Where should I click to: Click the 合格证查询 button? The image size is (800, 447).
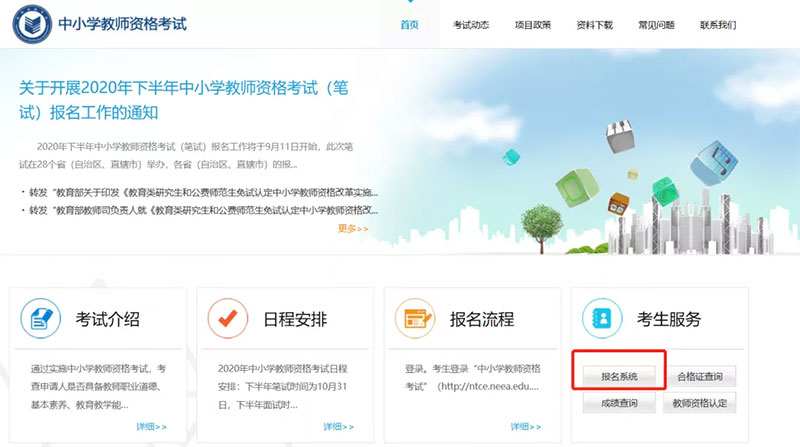click(x=706, y=377)
